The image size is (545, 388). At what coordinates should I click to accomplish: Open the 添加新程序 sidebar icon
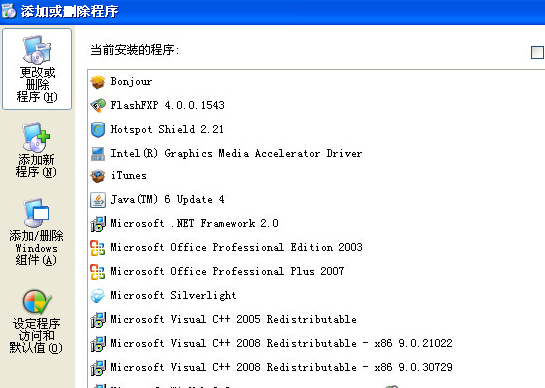pyautogui.click(x=37, y=137)
